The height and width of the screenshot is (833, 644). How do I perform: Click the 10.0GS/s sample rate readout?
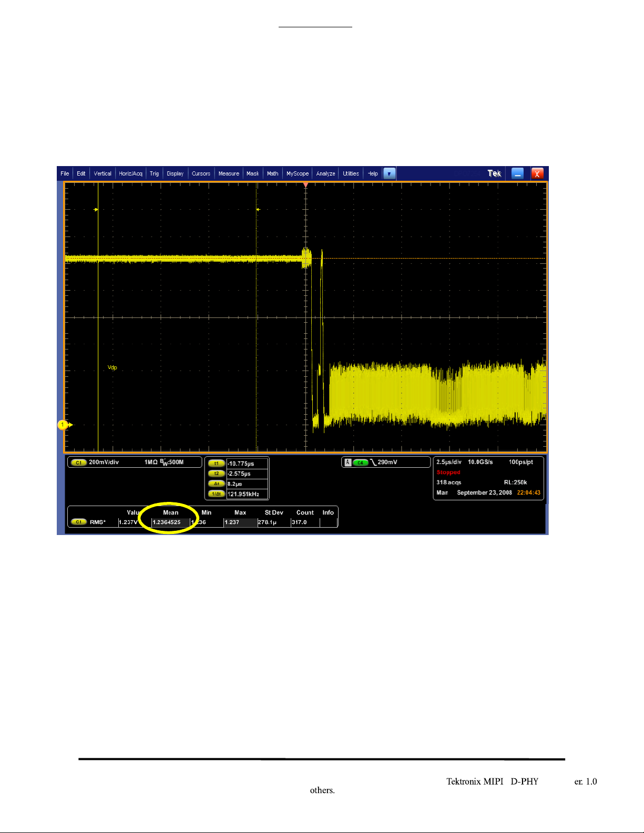click(x=480, y=462)
